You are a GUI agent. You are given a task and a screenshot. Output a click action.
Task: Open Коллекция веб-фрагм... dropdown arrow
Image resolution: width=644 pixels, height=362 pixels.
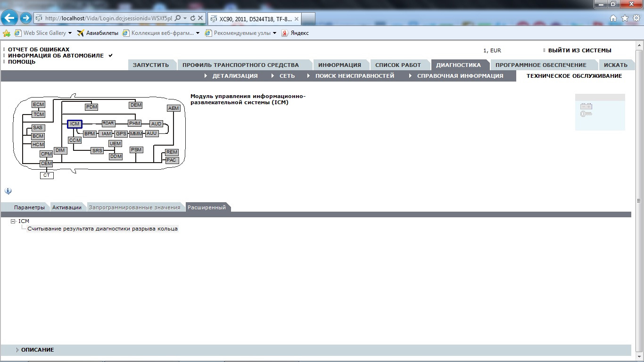(x=198, y=33)
